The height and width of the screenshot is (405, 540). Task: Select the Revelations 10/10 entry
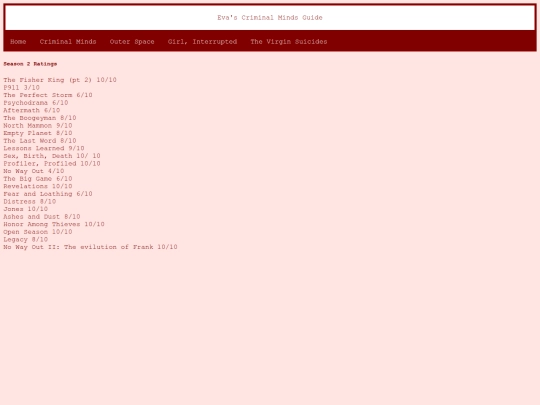tap(38, 186)
